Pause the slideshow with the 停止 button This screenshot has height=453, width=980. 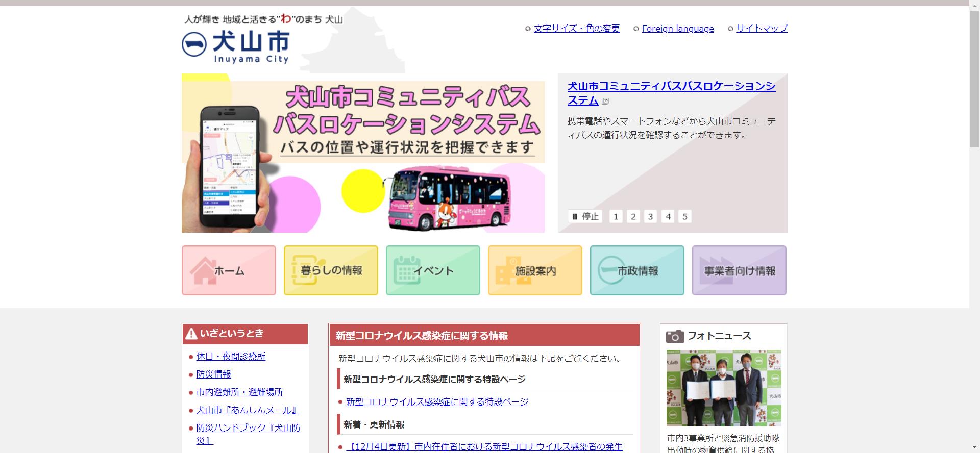585,216
